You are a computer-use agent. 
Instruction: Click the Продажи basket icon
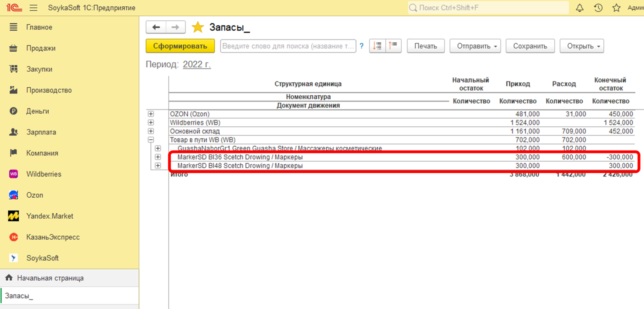point(13,48)
